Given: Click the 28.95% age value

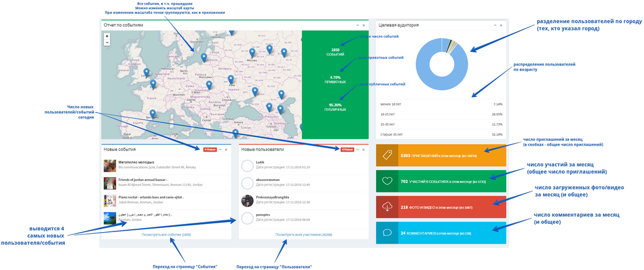Looking at the screenshot, I should [498, 114].
